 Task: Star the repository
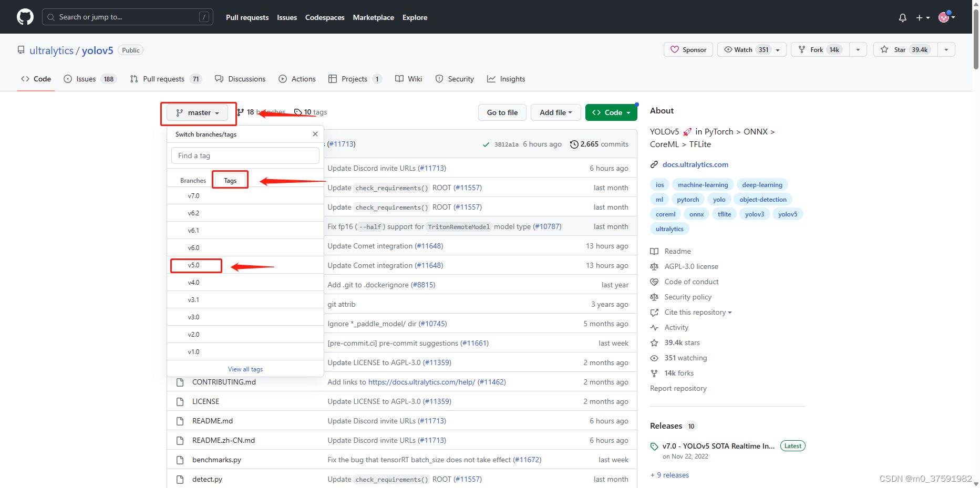coord(905,49)
